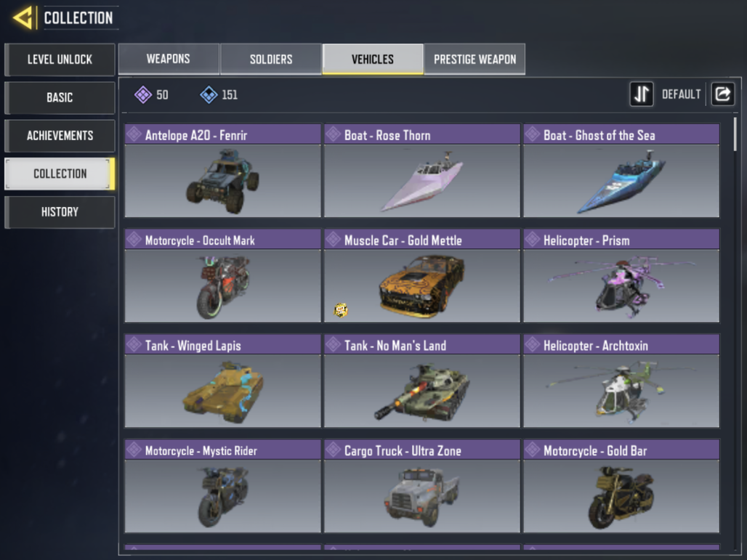The width and height of the screenshot is (747, 560).
Task: Open the History section
Action: coord(60,212)
